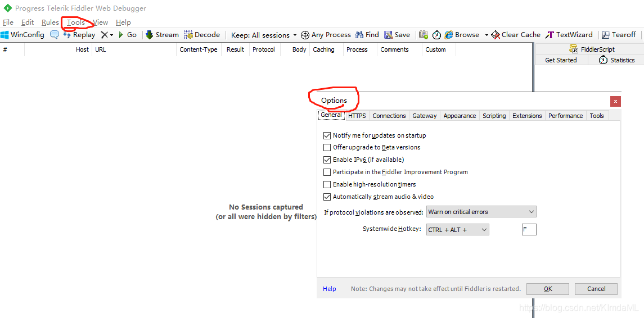The height and width of the screenshot is (318, 644).
Task: Expand the Remove X dropdown arrow
Action: (112, 35)
